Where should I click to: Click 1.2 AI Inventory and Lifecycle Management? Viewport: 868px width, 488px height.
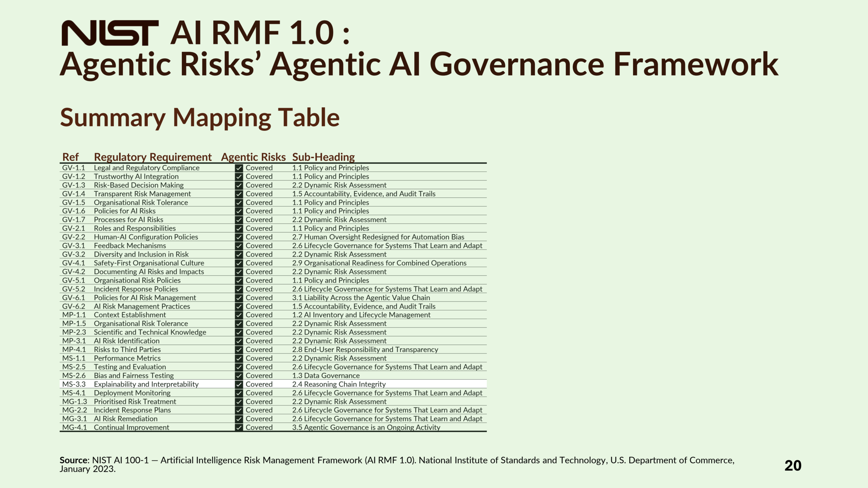[x=361, y=315]
